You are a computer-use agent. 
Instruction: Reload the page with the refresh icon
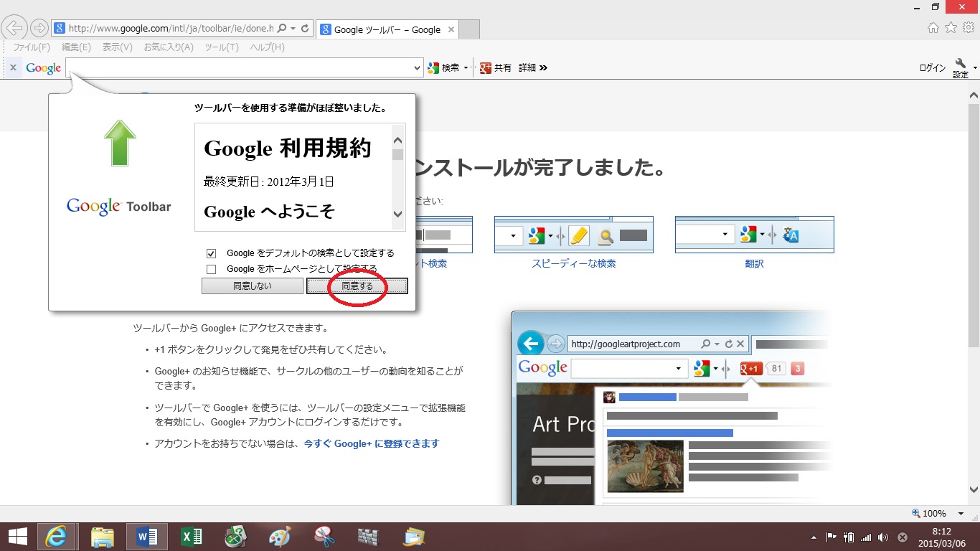(x=305, y=29)
